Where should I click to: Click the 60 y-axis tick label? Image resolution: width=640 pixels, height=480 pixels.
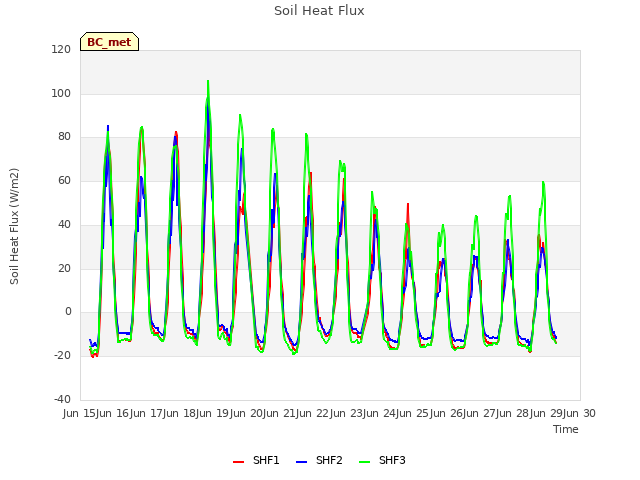(64, 180)
